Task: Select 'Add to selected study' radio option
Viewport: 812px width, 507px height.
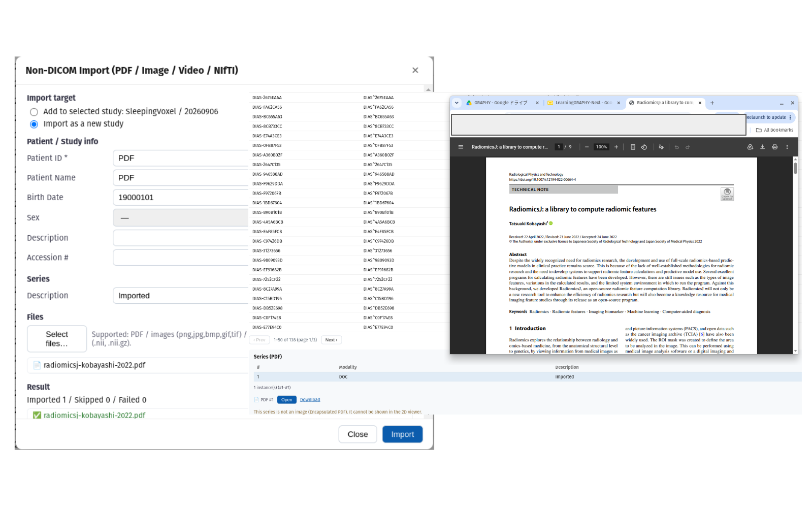Action: click(x=34, y=112)
